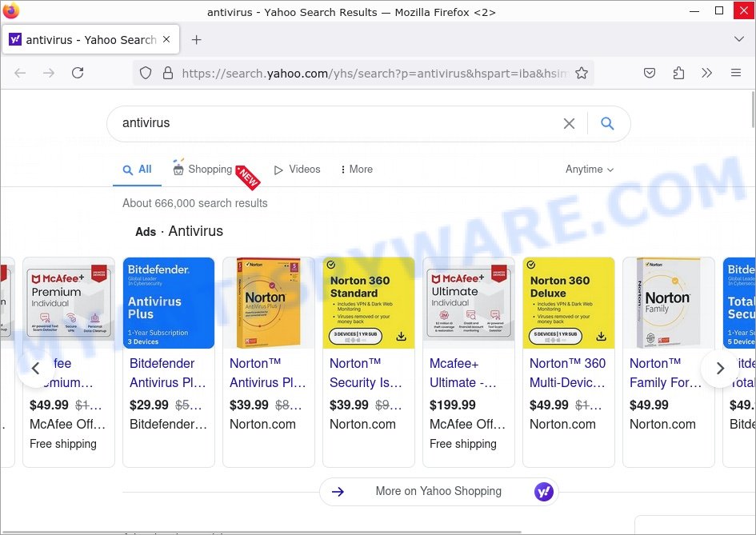Open the Extensions puzzle icon
The height and width of the screenshot is (535, 756).
(x=678, y=73)
